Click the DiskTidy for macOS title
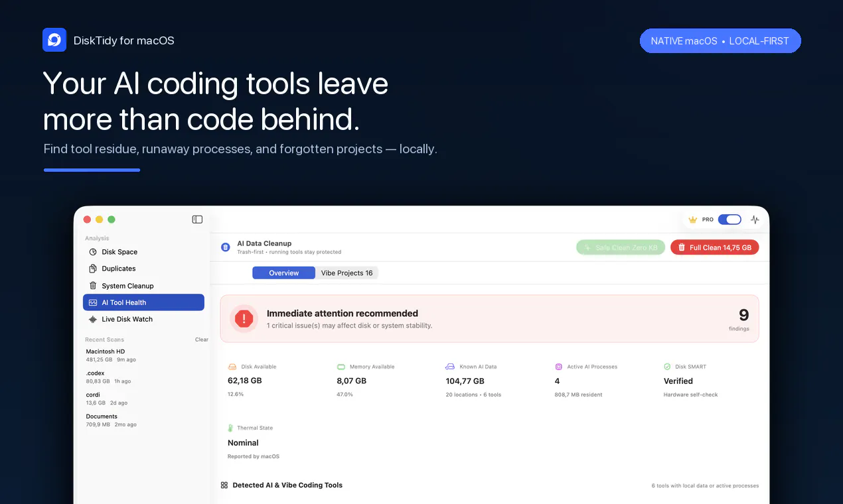Viewport: 843px width, 504px height. coord(124,40)
